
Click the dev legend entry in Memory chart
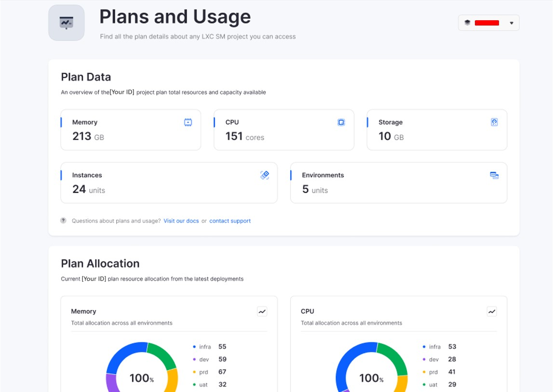(x=204, y=359)
